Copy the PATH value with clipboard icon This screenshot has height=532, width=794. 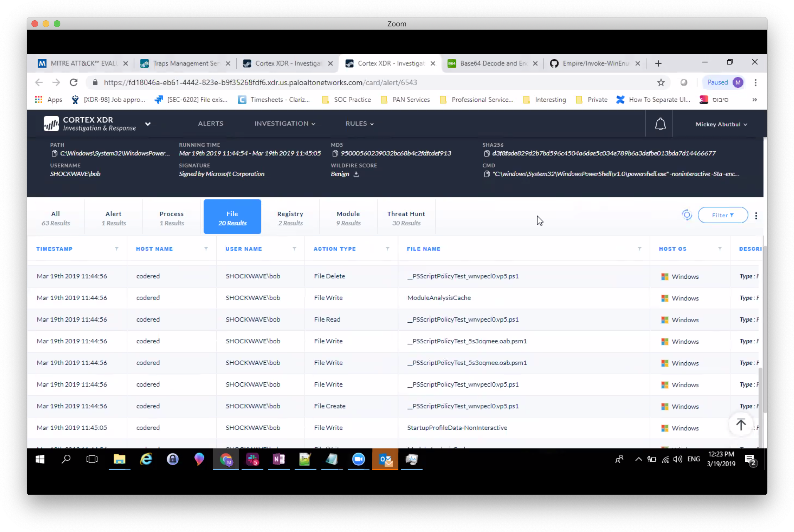tap(54, 153)
